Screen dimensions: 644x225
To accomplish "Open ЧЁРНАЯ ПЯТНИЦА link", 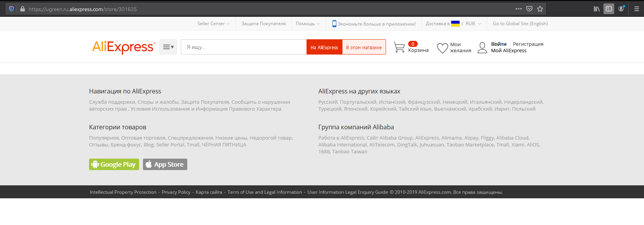I will 224,145.
